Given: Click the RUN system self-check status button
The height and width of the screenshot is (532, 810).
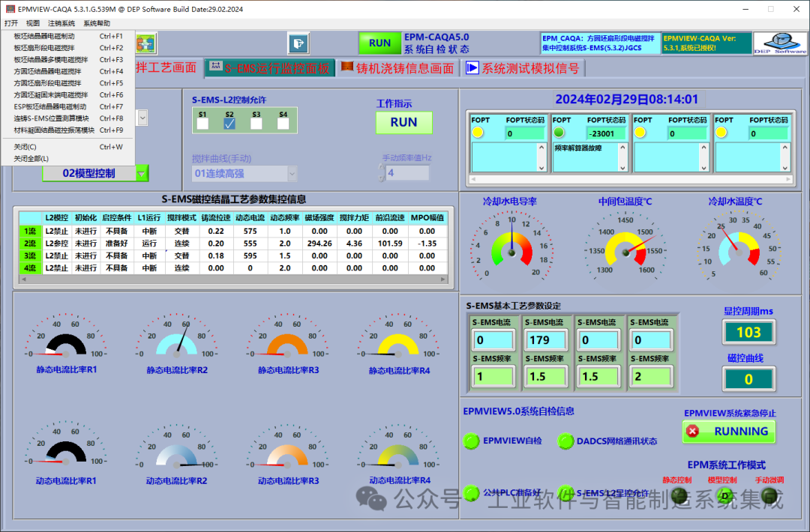Looking at the screenshot, I should pyautogui.click(x=379, y=43).
